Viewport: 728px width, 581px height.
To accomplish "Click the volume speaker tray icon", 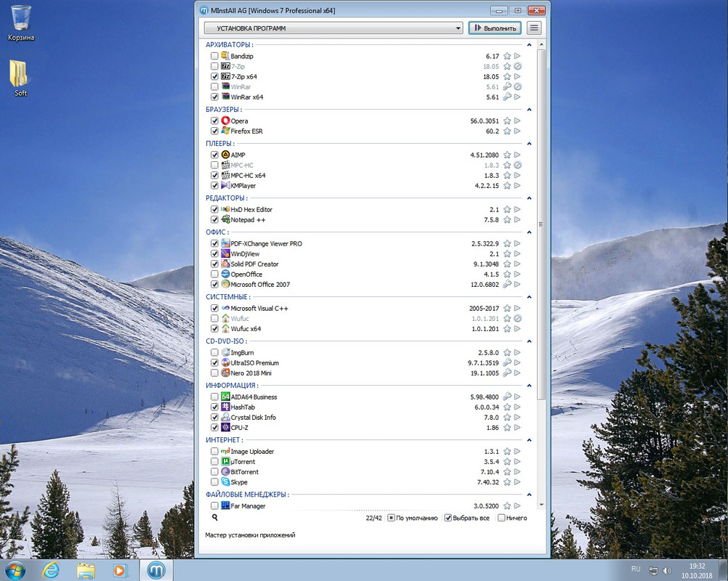I will (x=667, y=570).
